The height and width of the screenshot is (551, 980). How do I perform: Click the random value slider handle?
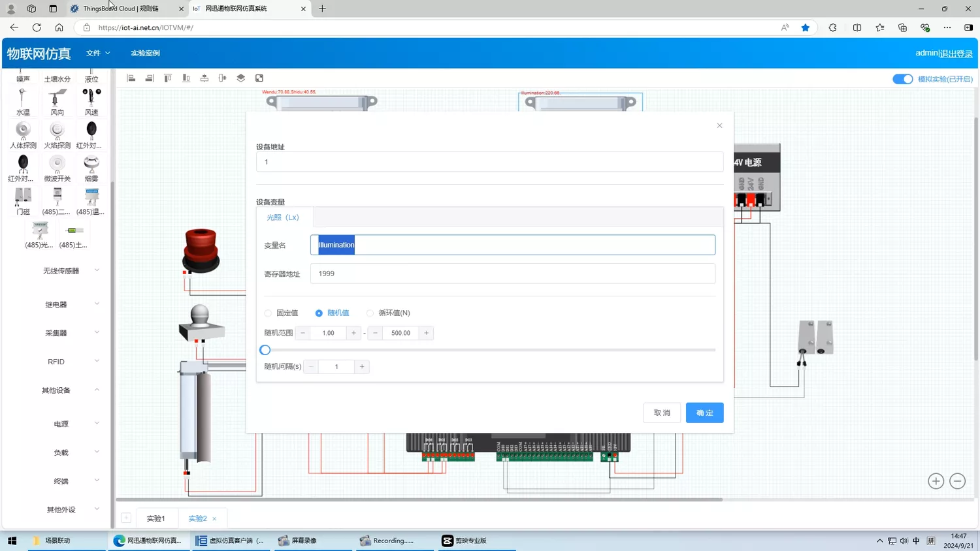(x=265, y=350)
